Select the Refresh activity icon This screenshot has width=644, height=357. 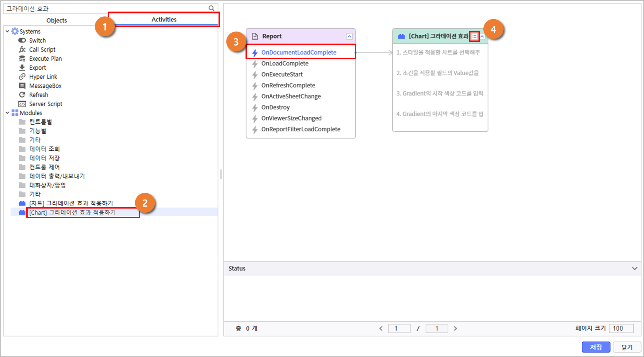click(22, 95)
